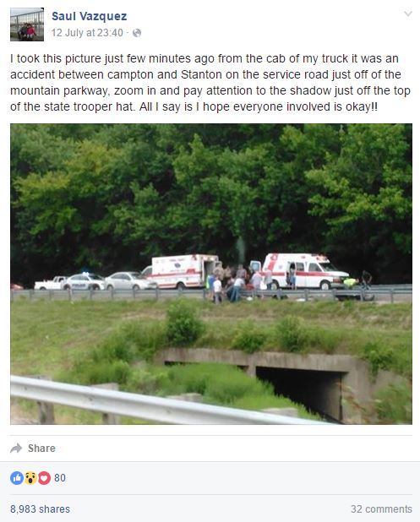Click the red Love reaction icon
This screenshot has height=522, width=420.
pos(44,478)
